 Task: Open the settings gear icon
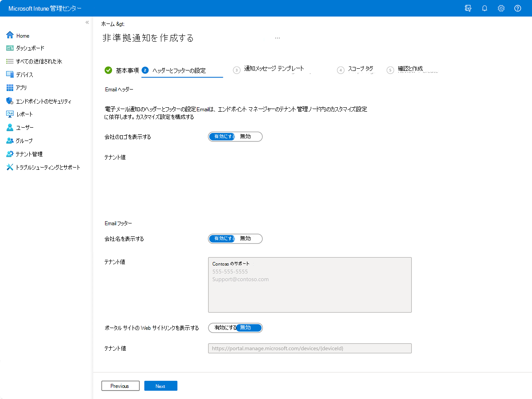coord(501,8)
